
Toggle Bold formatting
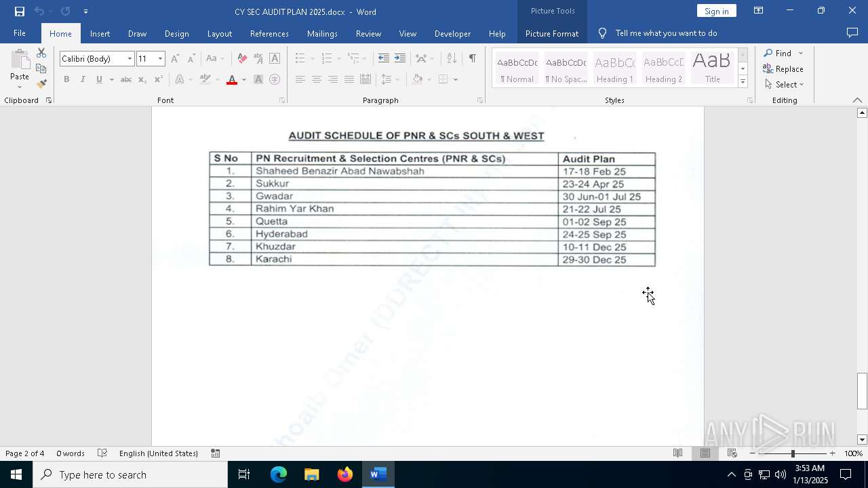(x=66, y=79)
